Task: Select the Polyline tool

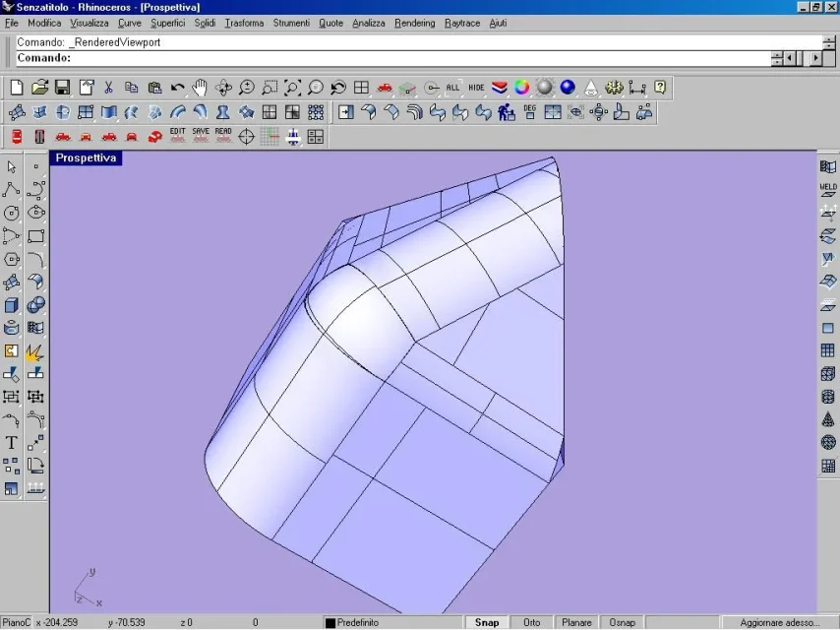Action: [x=11, y=190]
